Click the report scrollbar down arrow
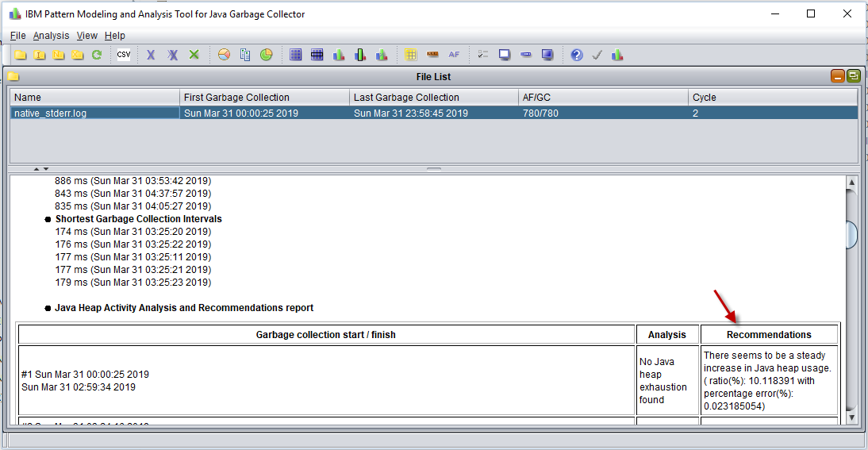 [x=852, y=418]
